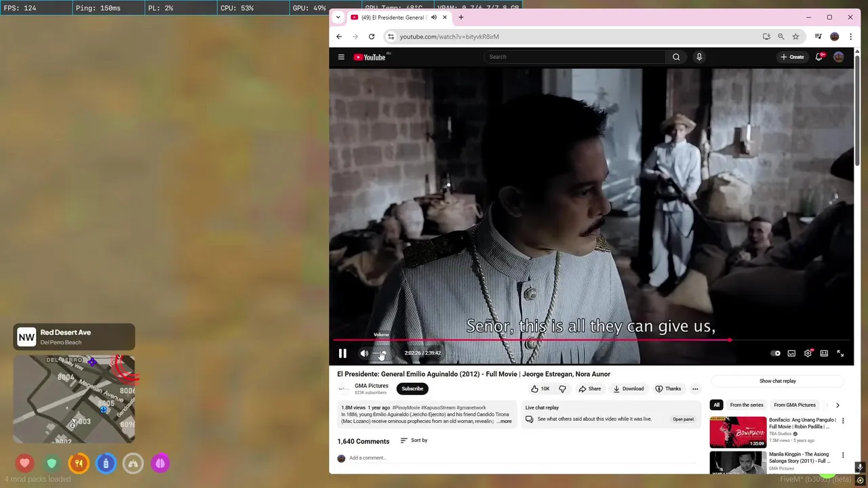Open the Create menu
Viewport: 868px width, 488px height.
[x=792, y=57]
